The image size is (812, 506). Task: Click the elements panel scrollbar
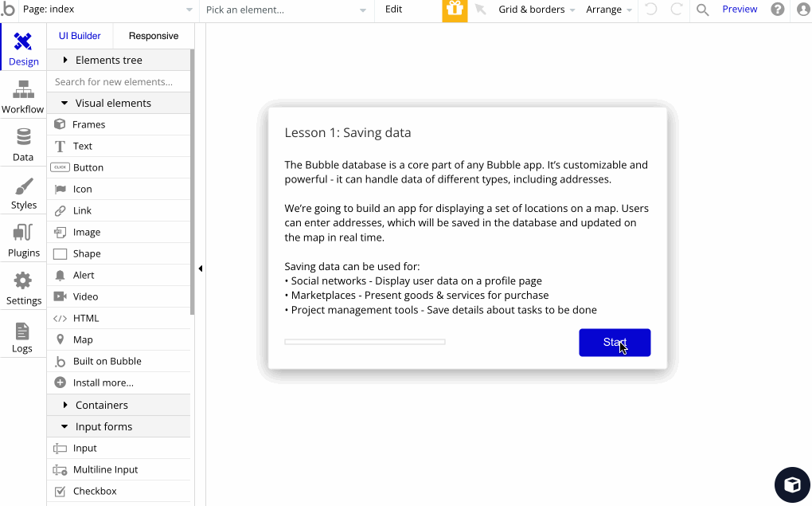(x=192, y=182)
